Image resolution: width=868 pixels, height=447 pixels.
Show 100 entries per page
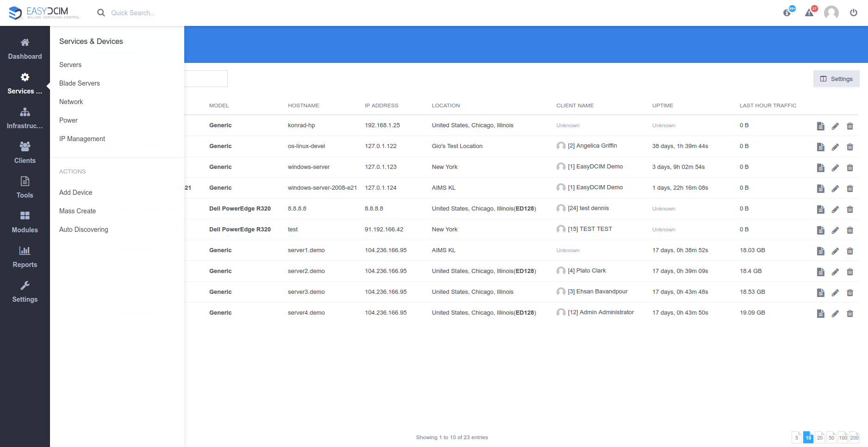843,437
